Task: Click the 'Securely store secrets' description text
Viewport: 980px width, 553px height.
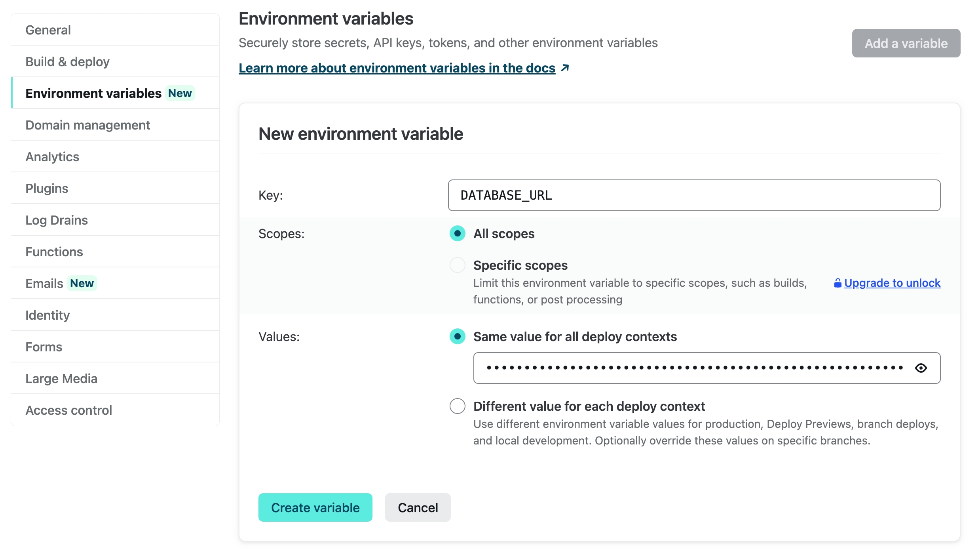Action: coord(448,43)
